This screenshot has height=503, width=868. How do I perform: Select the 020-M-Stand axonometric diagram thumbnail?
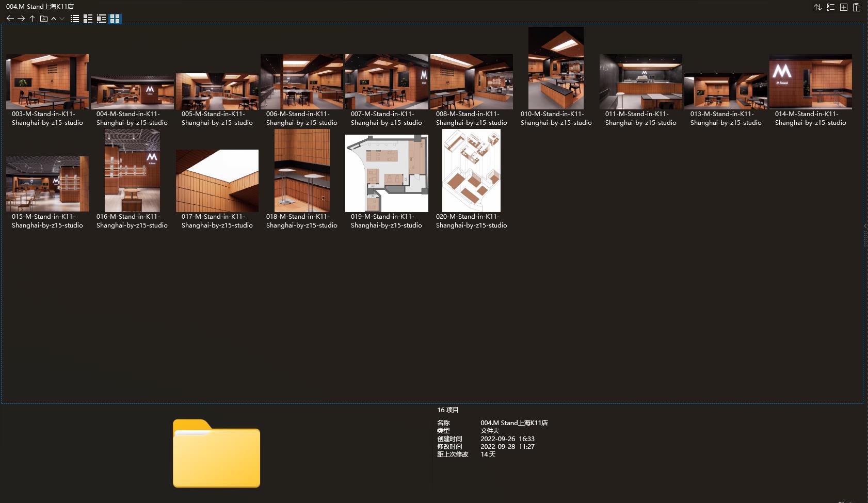[471, 171]
